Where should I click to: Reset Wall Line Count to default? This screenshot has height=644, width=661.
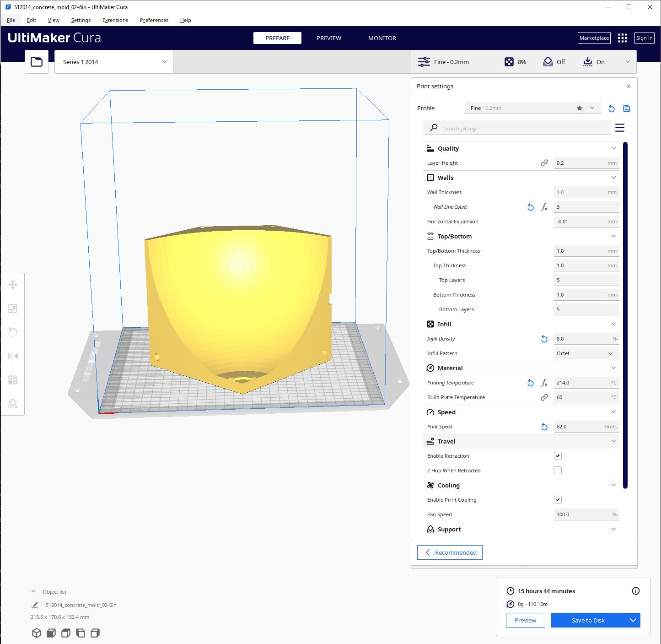point(531,207)
